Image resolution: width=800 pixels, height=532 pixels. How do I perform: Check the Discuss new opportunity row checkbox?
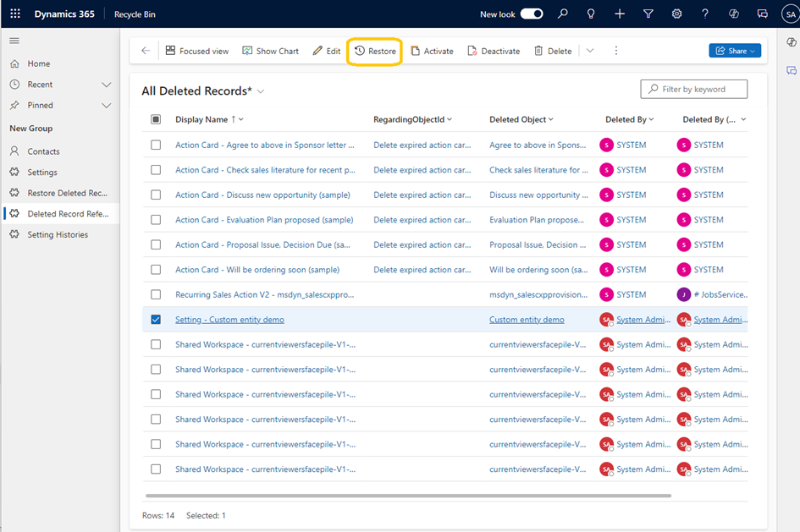pos(156,195)
